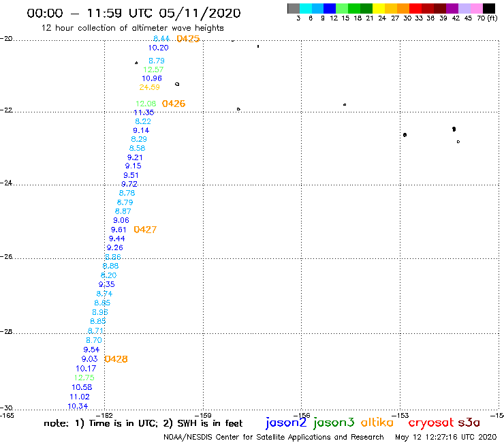Click the wave height value 8.22

tap(143, 121)
